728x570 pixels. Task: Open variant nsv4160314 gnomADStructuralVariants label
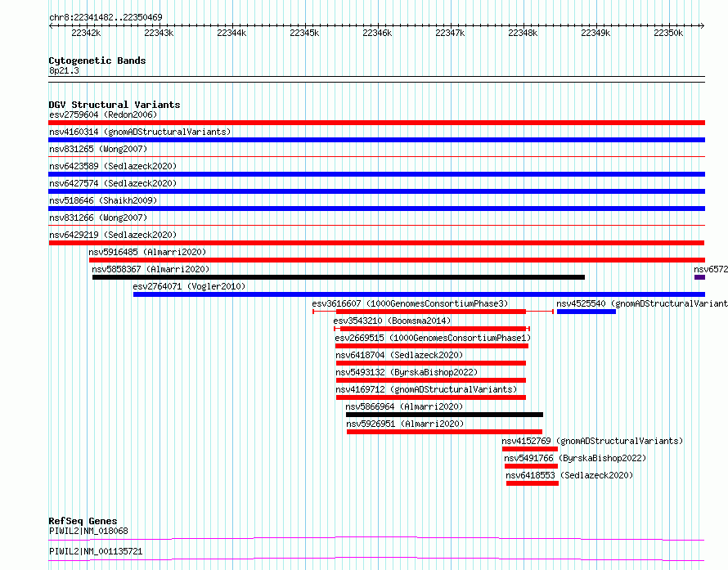[140, 132]
